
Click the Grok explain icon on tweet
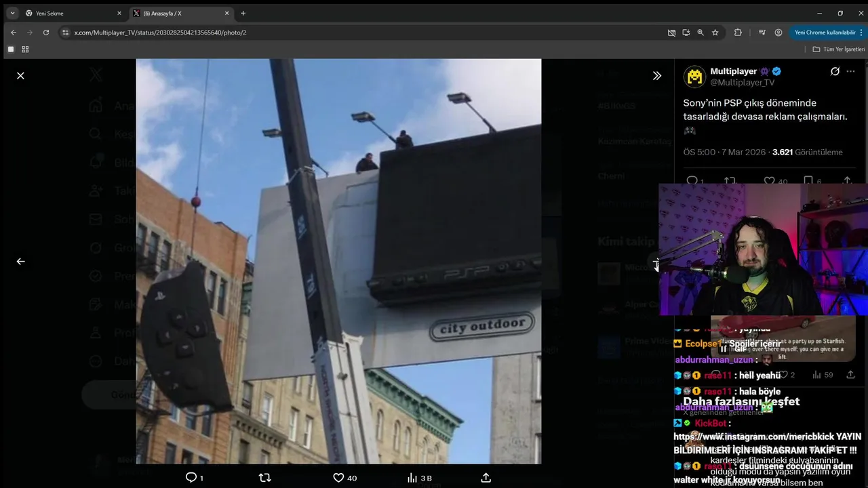[x=835, y=71]
